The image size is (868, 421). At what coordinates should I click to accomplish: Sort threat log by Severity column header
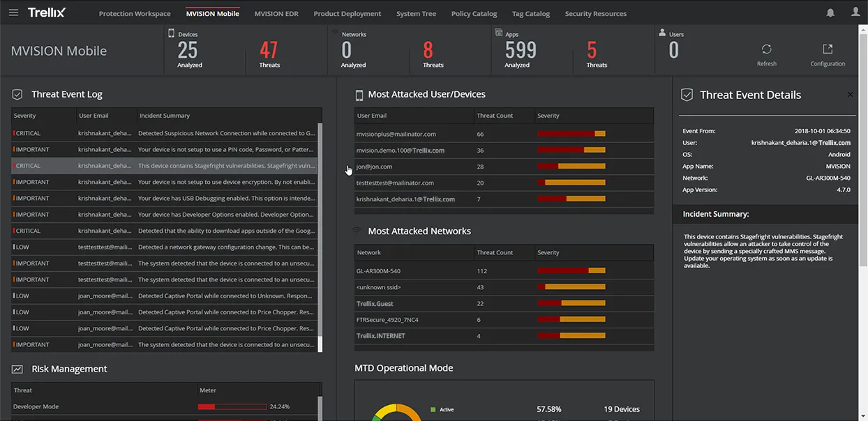tap(25, 116)
